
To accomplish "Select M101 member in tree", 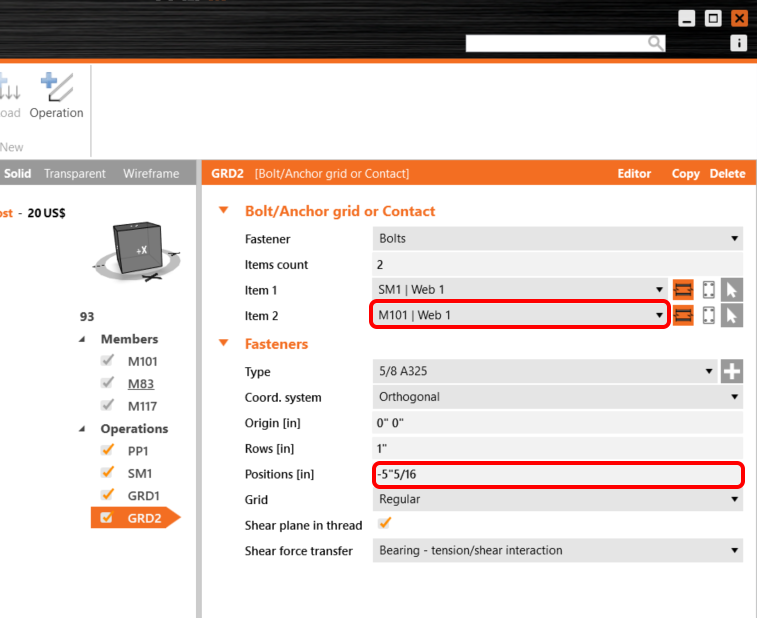I will pos(142,361).
